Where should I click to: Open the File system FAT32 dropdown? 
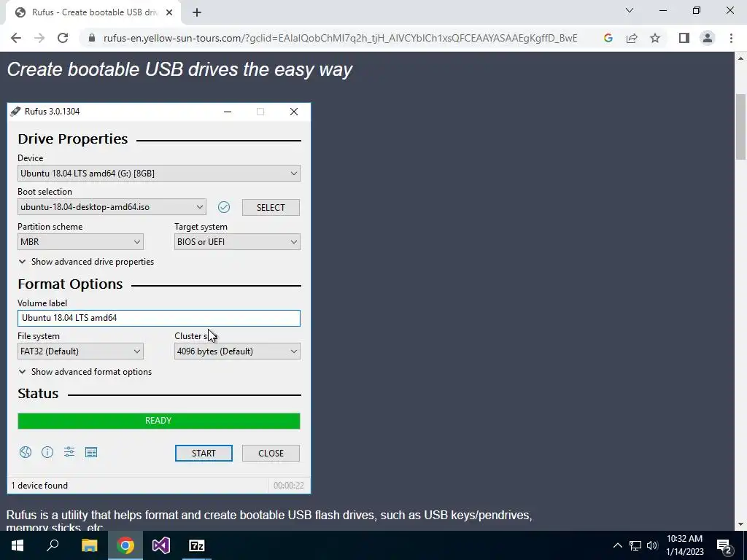tap(80, 351)
